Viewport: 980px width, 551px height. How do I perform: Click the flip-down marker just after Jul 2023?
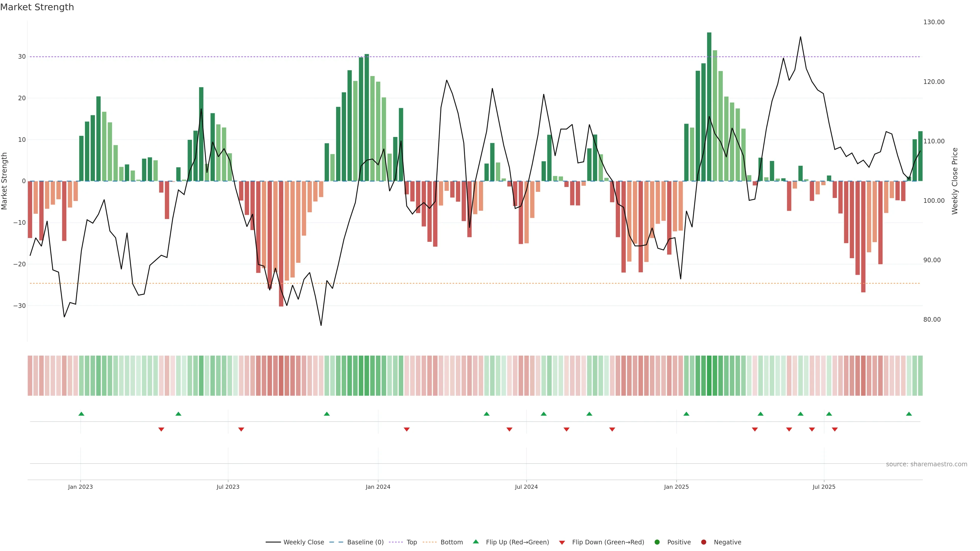[x=241, y=429]
